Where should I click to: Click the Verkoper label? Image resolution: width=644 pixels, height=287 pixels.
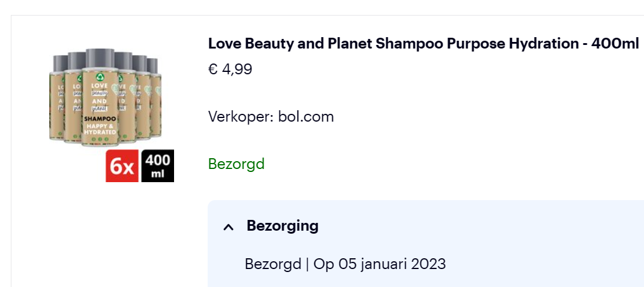(240, 116)
